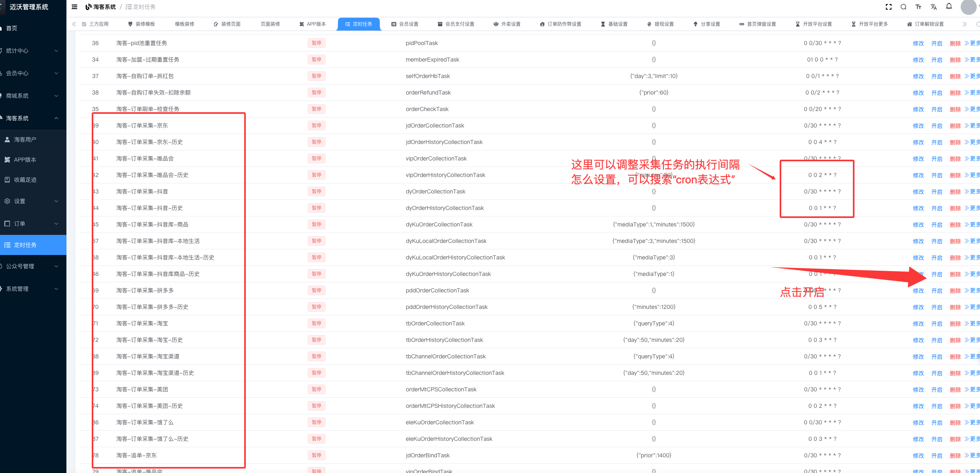Click 开启 for jdOrderCollectionTask row
The image size is (980, 473).
[937, 126]
